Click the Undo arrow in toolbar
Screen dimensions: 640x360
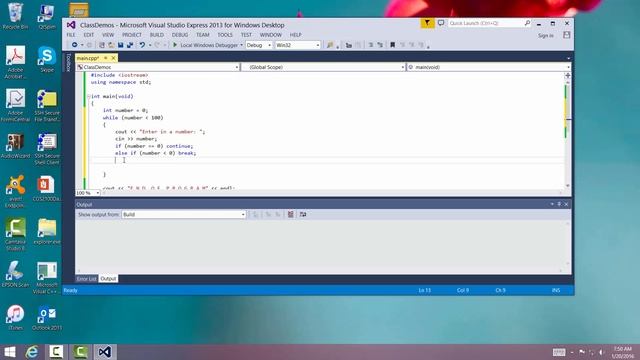pyautogui.click(x=142, y=45)
